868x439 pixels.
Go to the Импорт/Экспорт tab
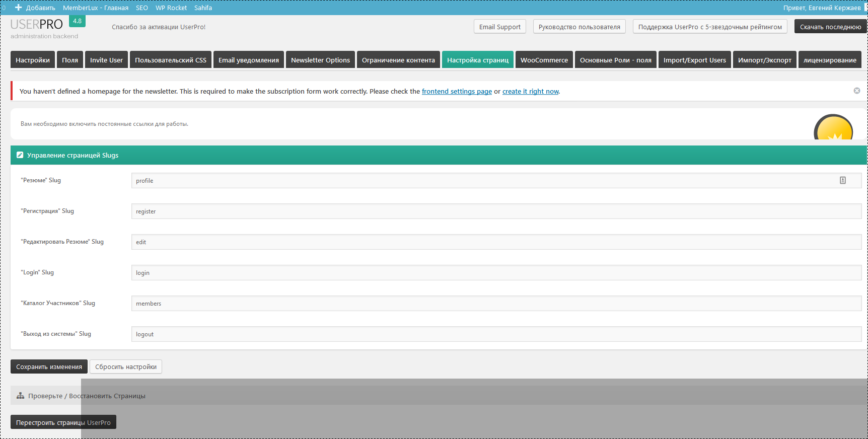point(765,59)
